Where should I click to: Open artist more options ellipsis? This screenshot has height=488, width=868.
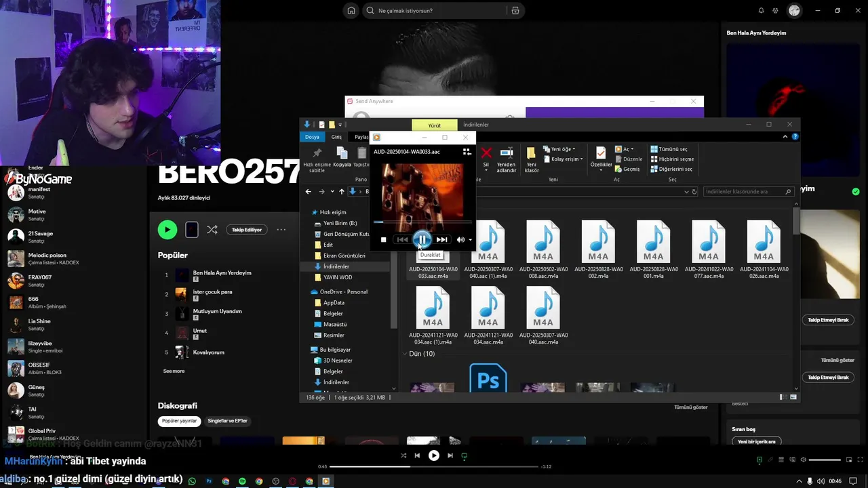[x=281, y=230]
